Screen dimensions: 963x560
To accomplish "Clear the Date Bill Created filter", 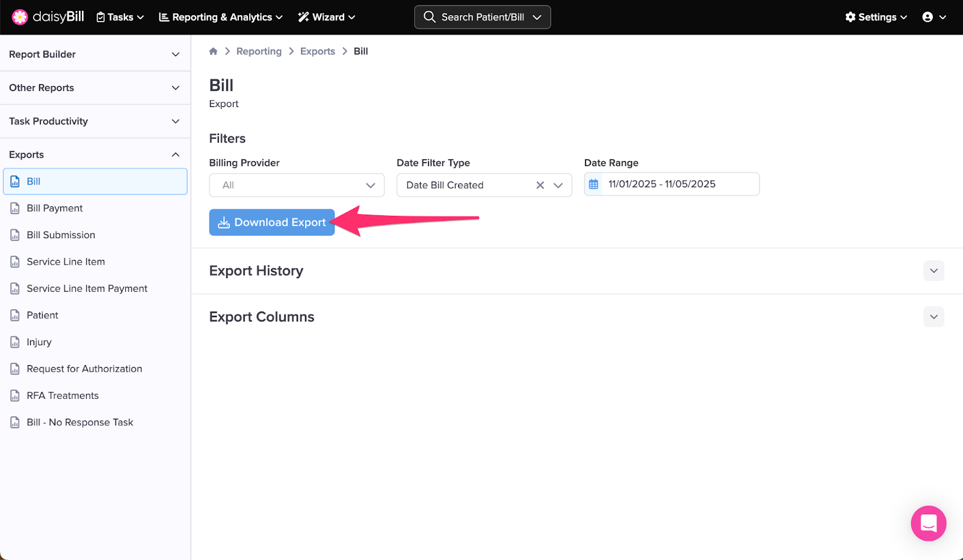I will [x=540, y=185].
